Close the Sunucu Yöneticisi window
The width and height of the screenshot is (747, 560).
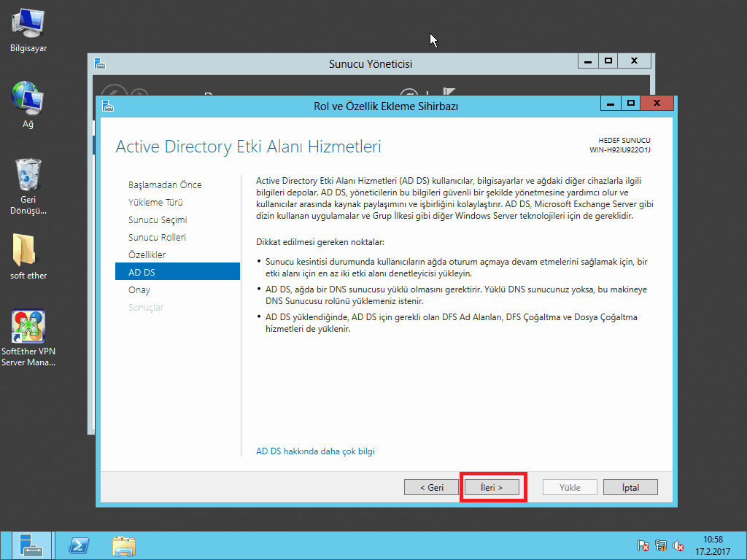(x=634, y=61)
